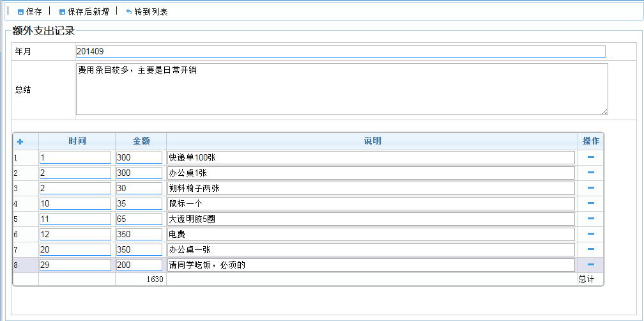Click the 金额 column header

141,141
